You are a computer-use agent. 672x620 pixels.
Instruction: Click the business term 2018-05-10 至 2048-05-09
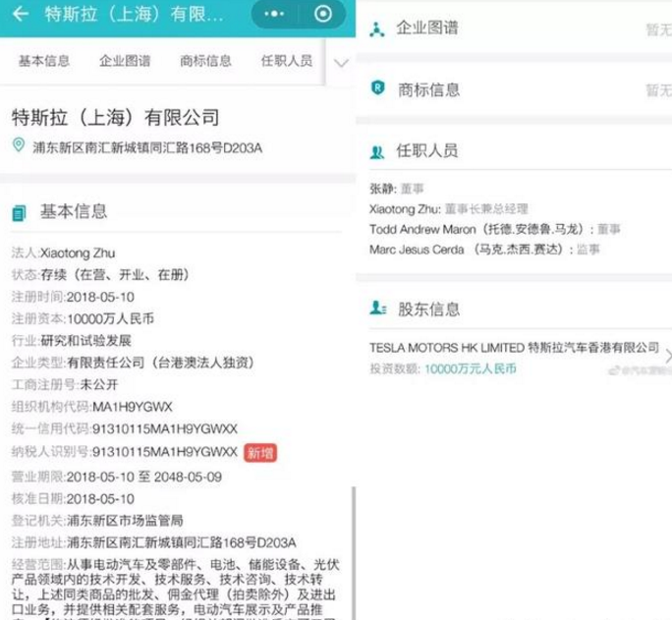[x=144, y=477]
